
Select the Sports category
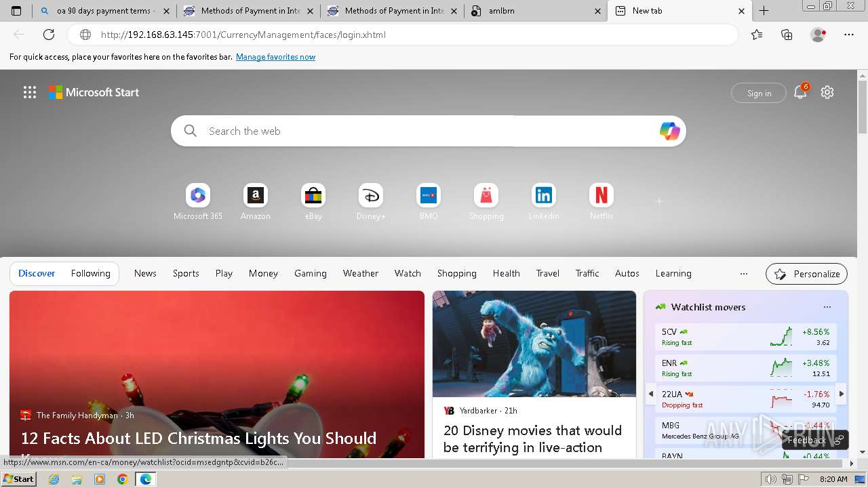(x=186, y=273)
